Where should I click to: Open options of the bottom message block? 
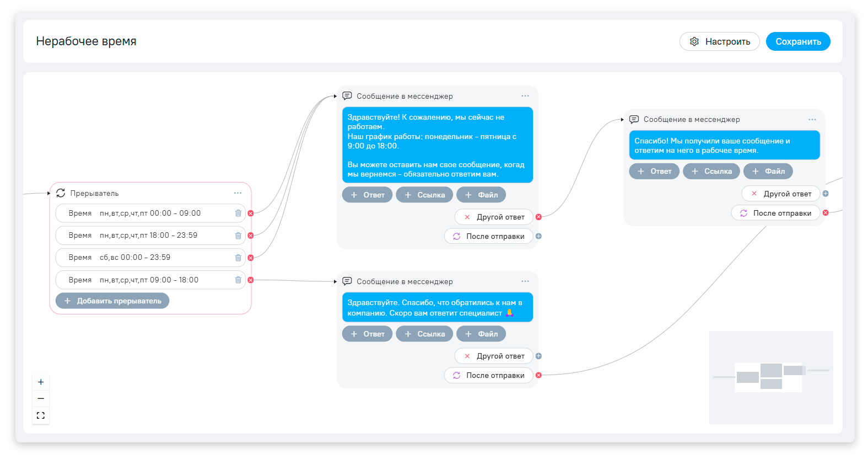point(525,281)
